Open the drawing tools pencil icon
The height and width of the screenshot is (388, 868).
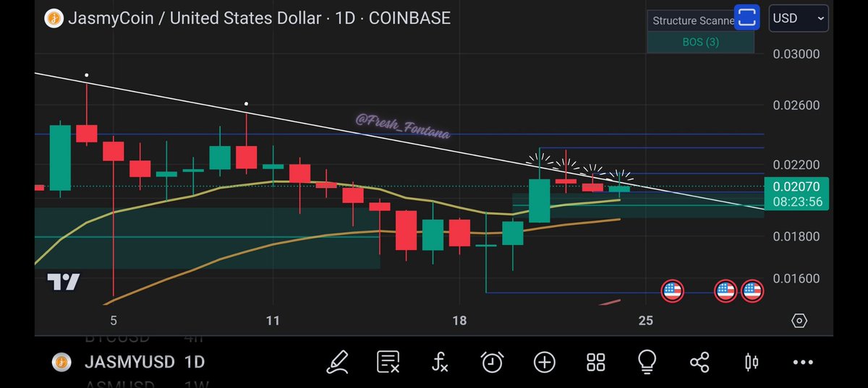click(337, 361)
